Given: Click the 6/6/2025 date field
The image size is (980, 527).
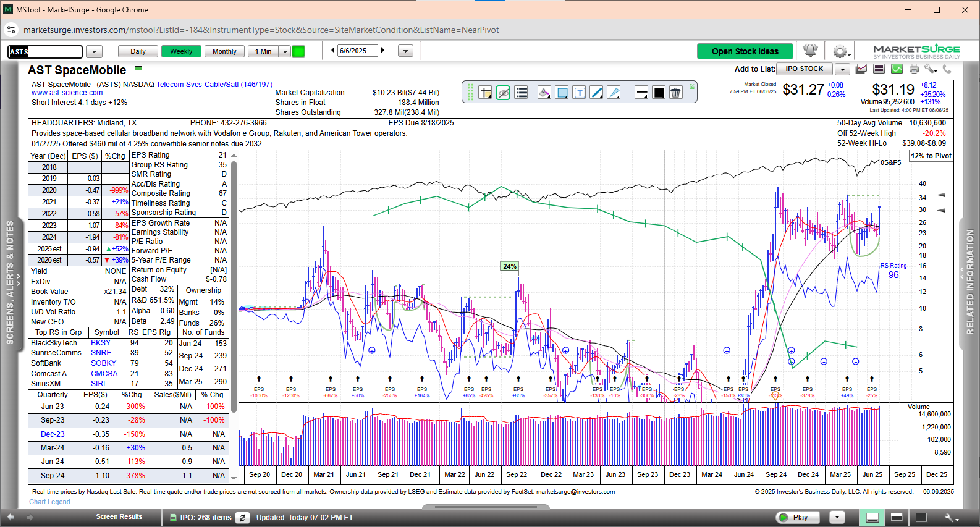Looking at the screenshot, I should pos(357,51).
